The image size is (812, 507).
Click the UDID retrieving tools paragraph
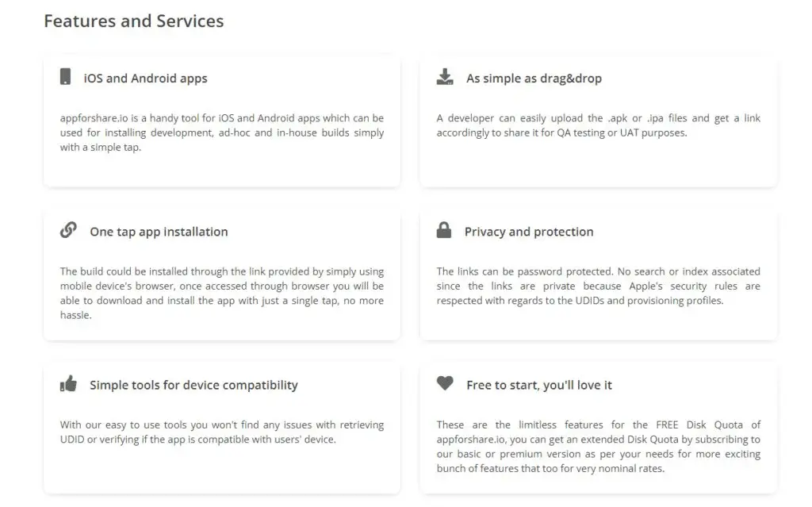point(222,432)
